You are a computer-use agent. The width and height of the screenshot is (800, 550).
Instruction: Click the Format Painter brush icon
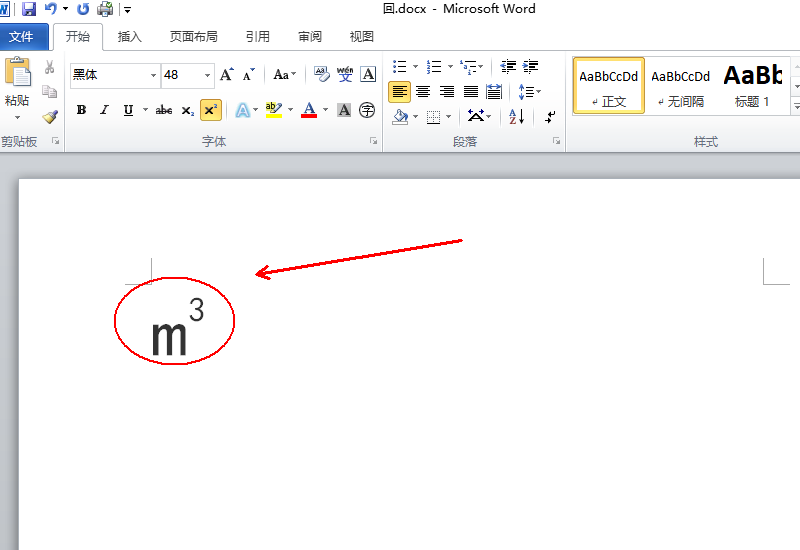coord(50,116)
